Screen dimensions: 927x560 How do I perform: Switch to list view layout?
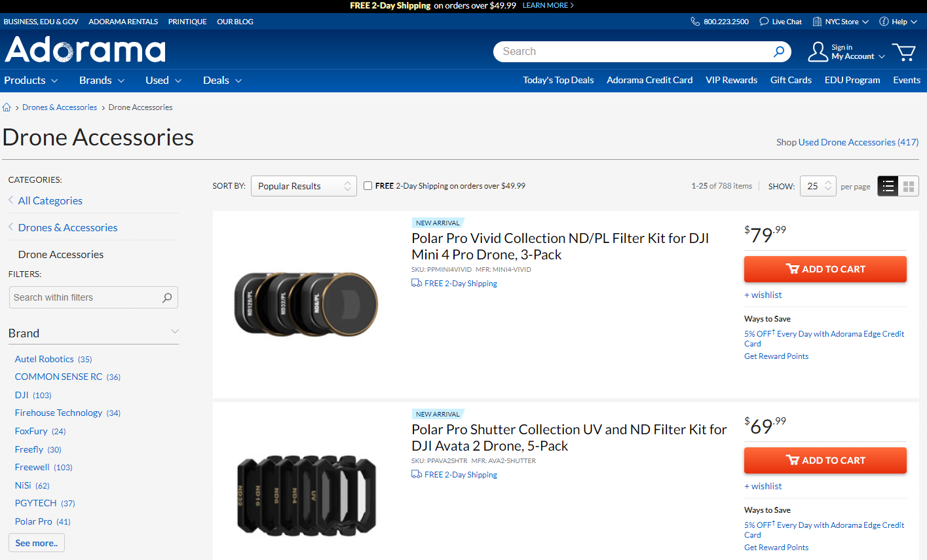(x=888, y=186)
